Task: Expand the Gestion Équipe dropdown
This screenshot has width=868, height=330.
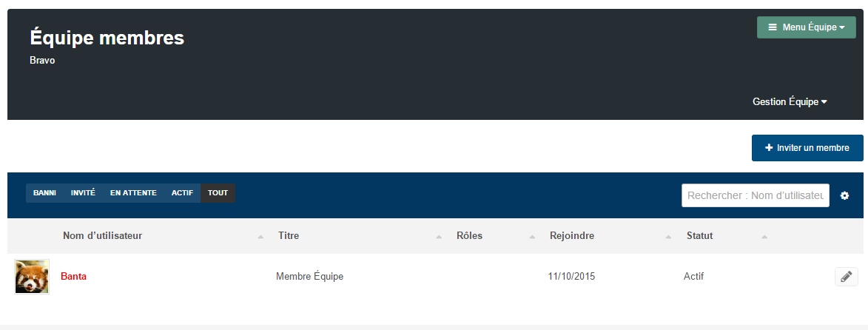Action: click(x=790, y=102)
